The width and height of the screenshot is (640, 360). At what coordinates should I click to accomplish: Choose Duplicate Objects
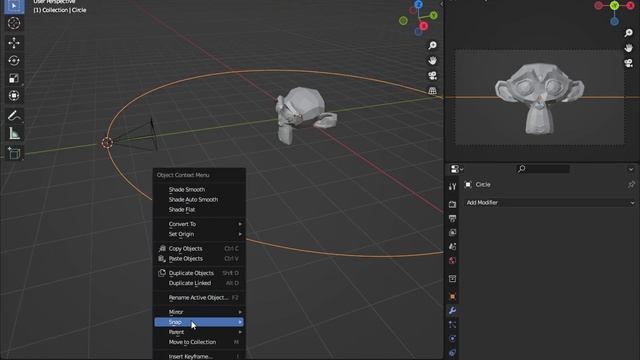[199, 273]
